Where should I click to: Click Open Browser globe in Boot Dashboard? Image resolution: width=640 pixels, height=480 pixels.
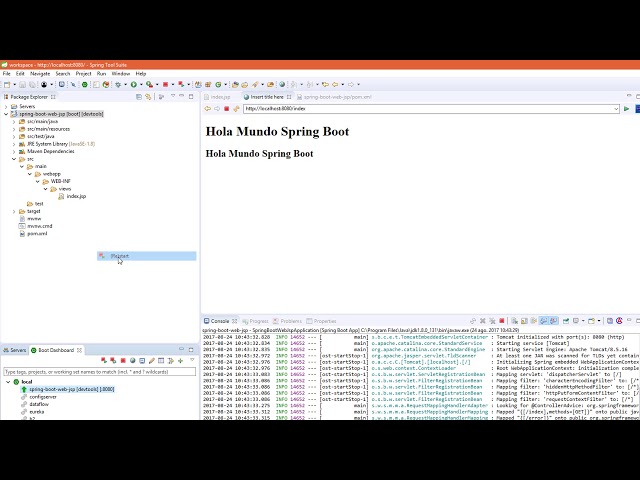point(133,361)
